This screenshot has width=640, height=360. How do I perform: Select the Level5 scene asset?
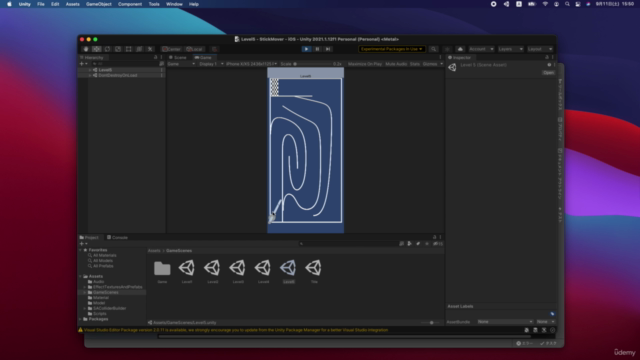(x=288, y=271)
